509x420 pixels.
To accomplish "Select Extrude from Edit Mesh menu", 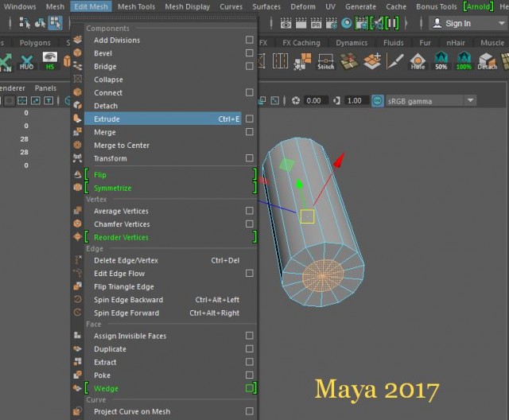I will (x=162, y=119).
